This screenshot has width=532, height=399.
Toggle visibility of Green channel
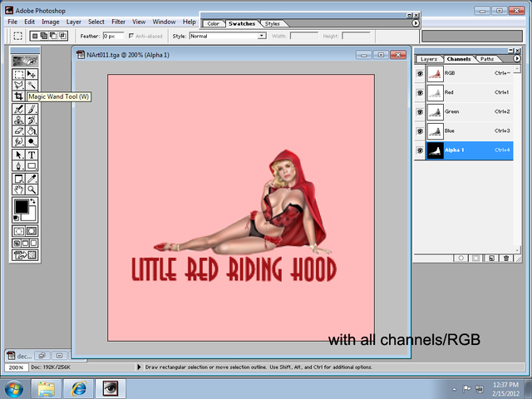[x=420, y=112]
